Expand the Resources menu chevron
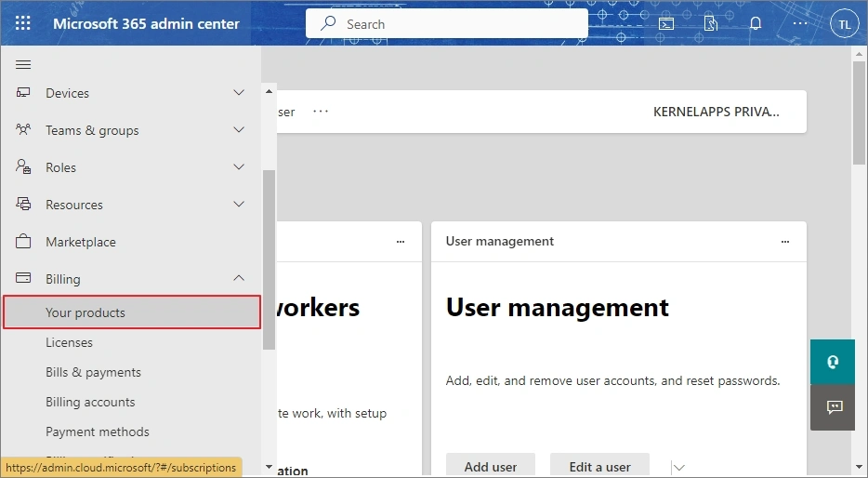Screen dimensions: 868x478 point(239,204)
